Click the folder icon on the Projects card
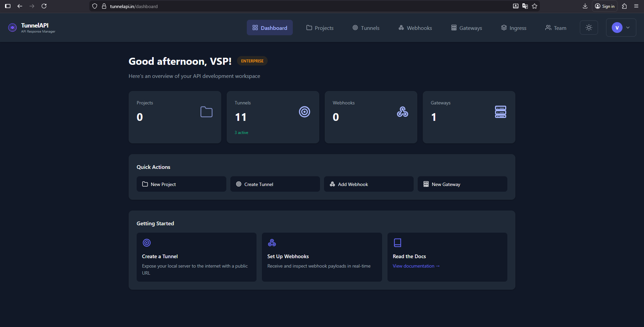This screenshot has width=644, height=327. (206, 112)
